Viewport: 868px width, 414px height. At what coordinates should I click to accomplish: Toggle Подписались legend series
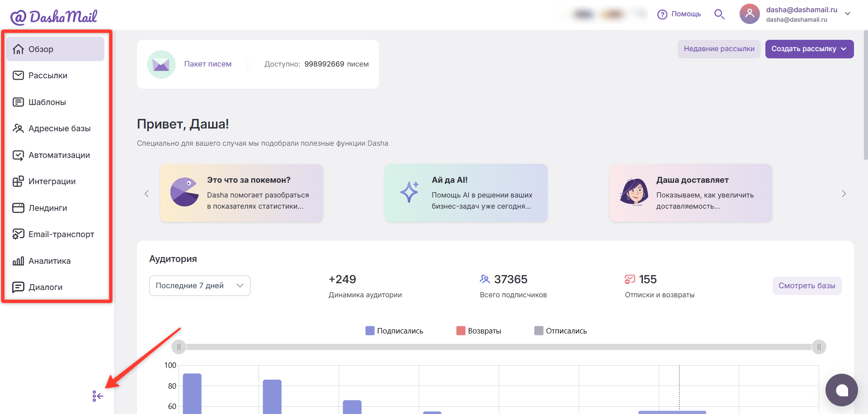[394, 331]
